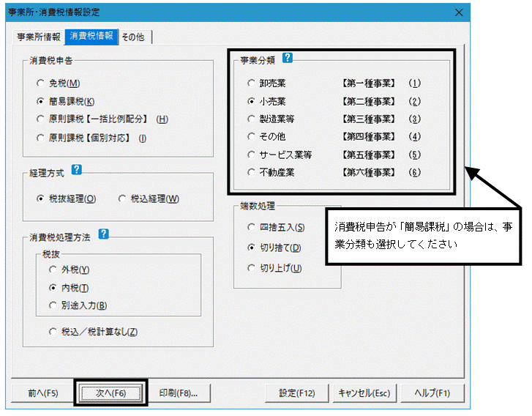Click the 設定(F12) button
532x416 pixels.
pyautogui.click(x=297, y=393)
